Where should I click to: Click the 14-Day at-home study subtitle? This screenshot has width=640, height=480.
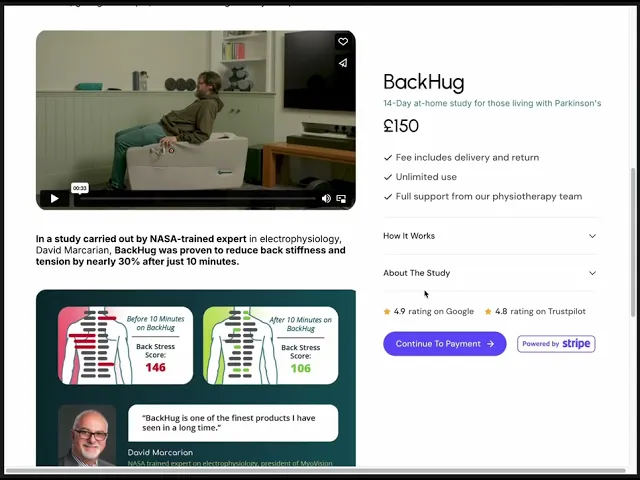[x=492, y=103]
